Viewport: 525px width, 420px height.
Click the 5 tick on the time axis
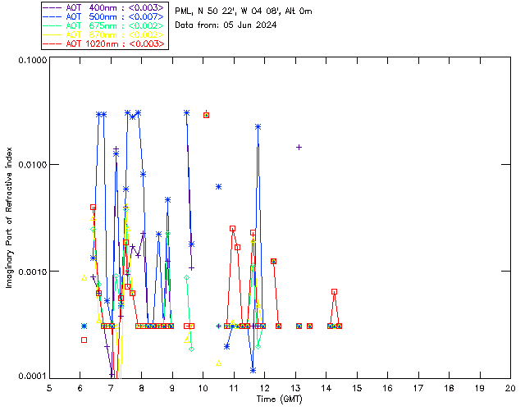[x=50, y=387]
